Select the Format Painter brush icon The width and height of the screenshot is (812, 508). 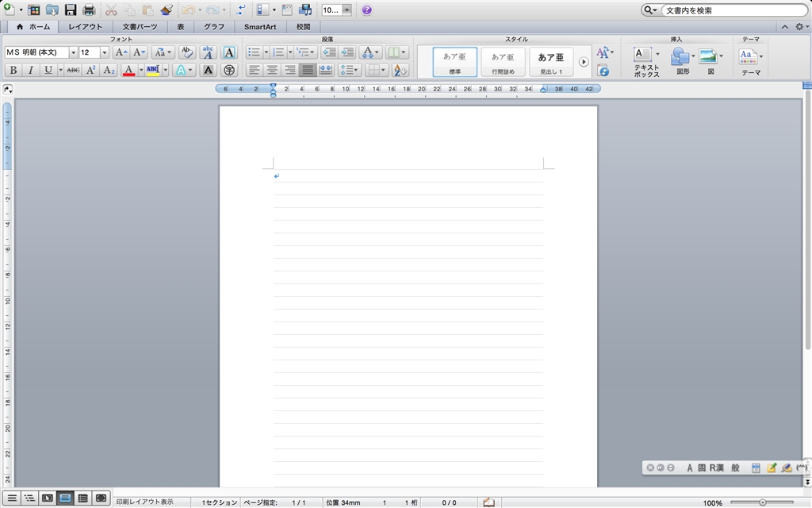(166, 10)
